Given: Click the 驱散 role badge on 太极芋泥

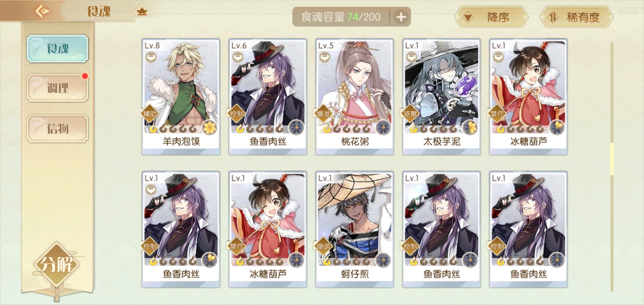Looking at the screenshot, I should point(410,114).
